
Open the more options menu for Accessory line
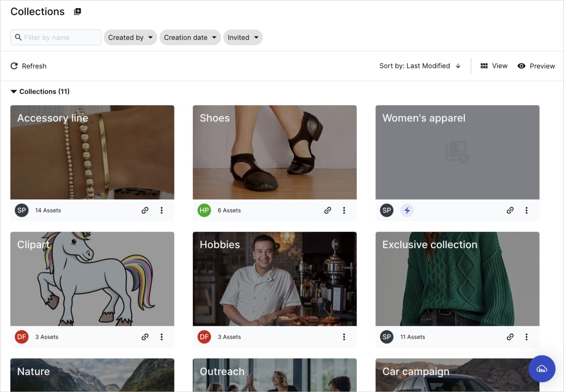pyautogui.click(x=162, y=211)
